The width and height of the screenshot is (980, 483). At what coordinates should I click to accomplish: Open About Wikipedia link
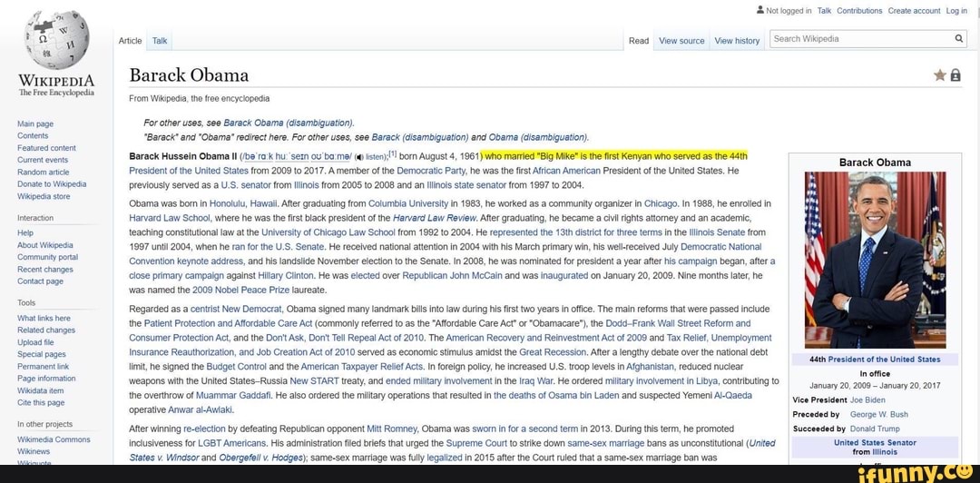pyautogui.click(x=45, y=245)
